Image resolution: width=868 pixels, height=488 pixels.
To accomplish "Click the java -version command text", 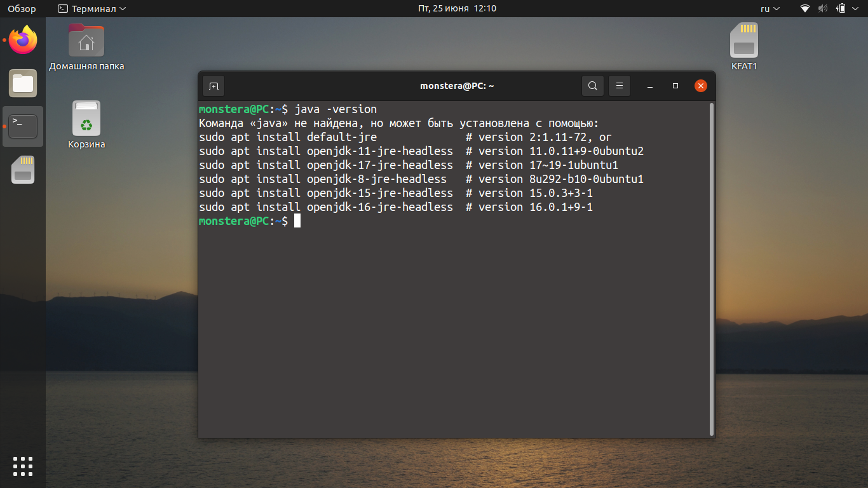I will tap(336, 109).
